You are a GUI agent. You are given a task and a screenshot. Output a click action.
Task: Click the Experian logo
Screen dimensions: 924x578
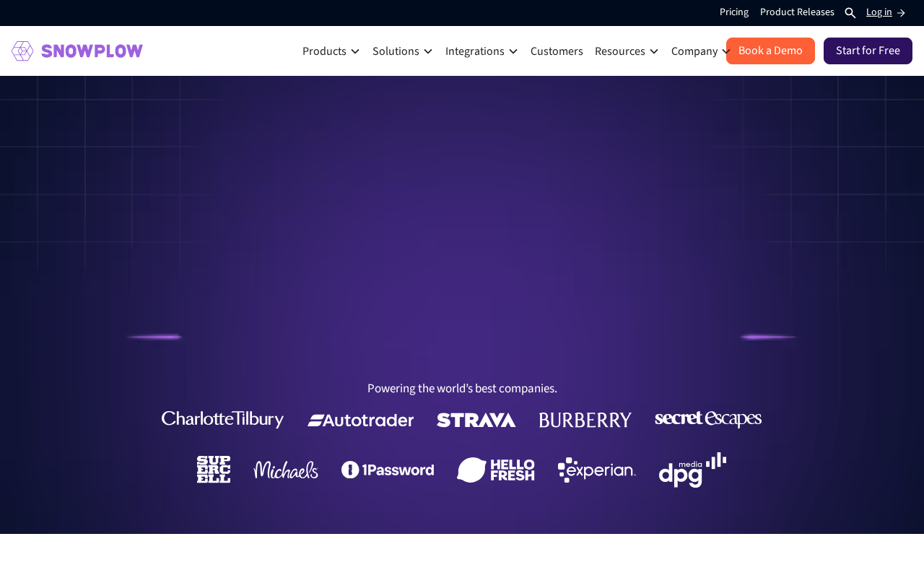(597, 470)
